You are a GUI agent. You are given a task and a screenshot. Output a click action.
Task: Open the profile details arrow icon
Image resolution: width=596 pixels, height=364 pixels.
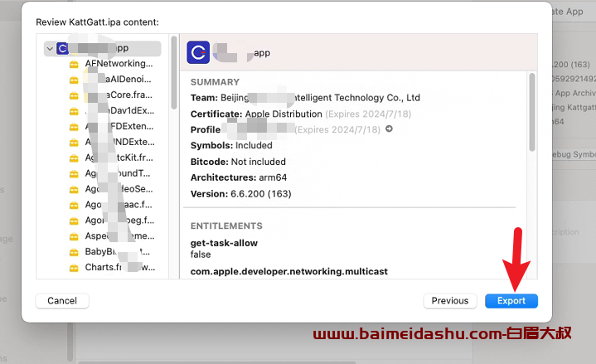[x=389, y=129]
